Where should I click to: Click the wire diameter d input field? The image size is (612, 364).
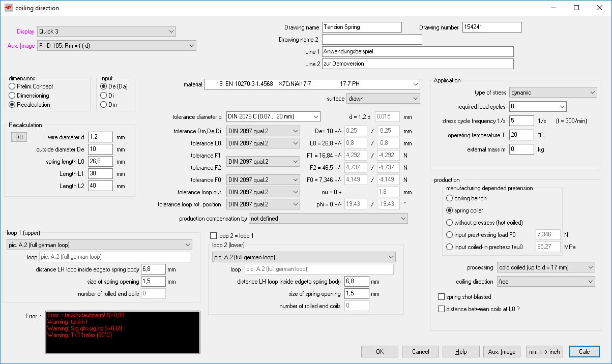coord(100,137)
